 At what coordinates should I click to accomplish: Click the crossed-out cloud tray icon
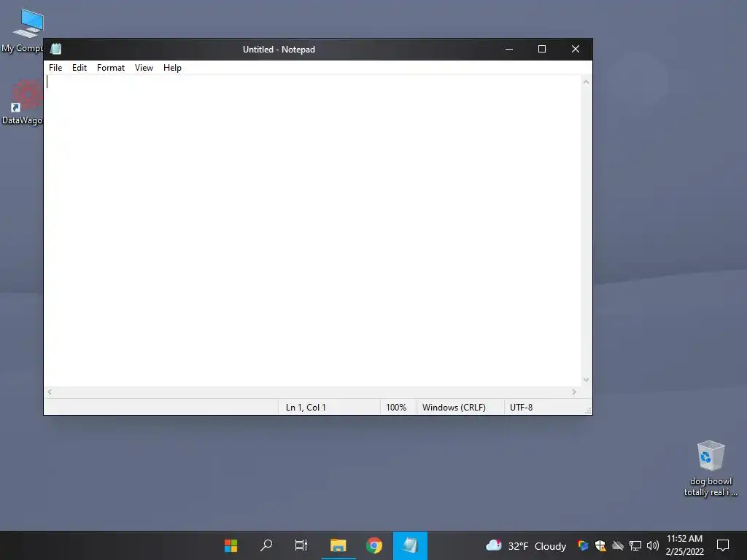point(618,545)
